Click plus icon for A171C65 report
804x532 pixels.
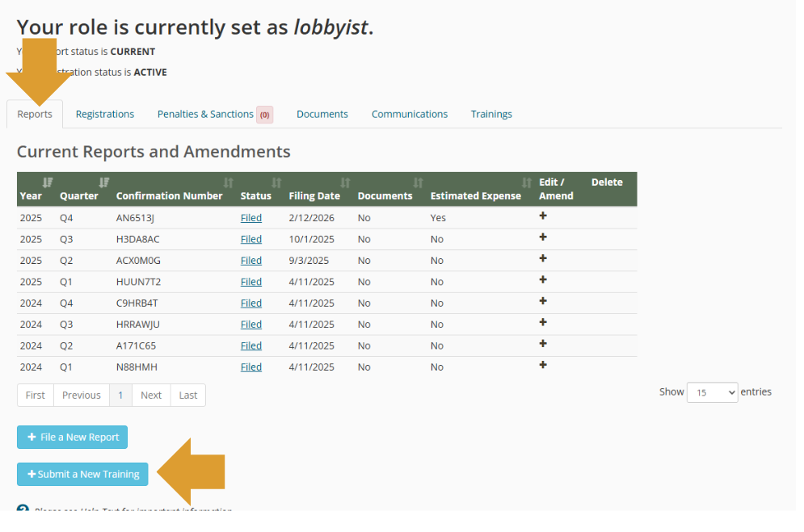(543, 344)
